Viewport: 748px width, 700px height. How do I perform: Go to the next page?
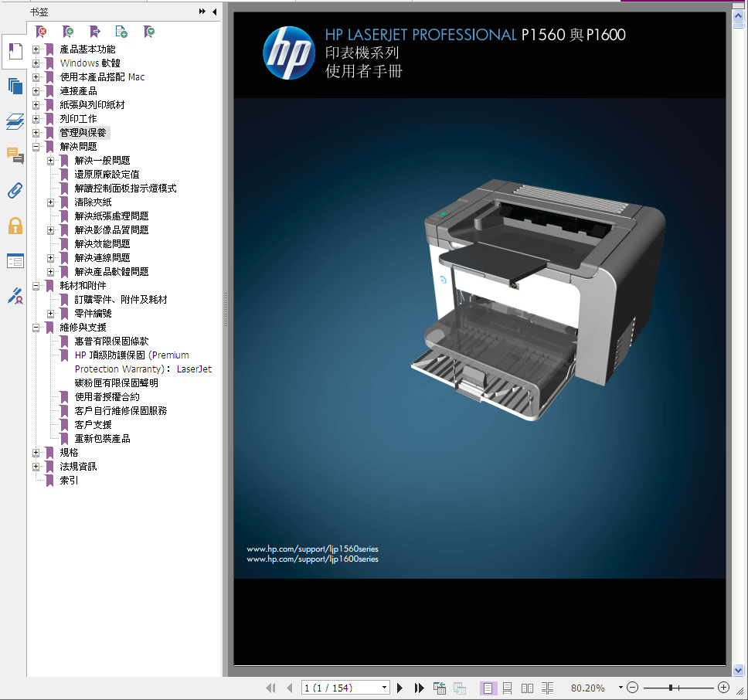click(x=399, y=688)
